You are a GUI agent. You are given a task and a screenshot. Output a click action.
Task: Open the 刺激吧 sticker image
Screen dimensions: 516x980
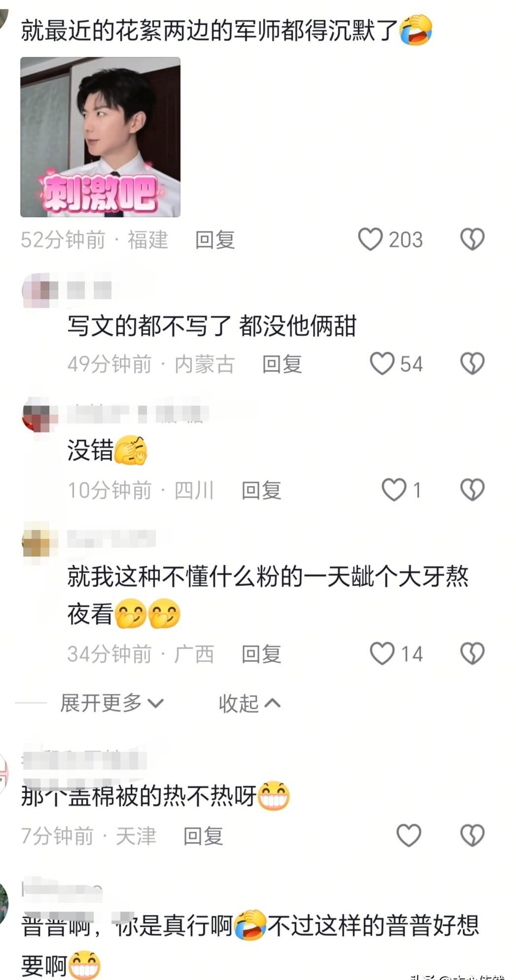[100, 137]
